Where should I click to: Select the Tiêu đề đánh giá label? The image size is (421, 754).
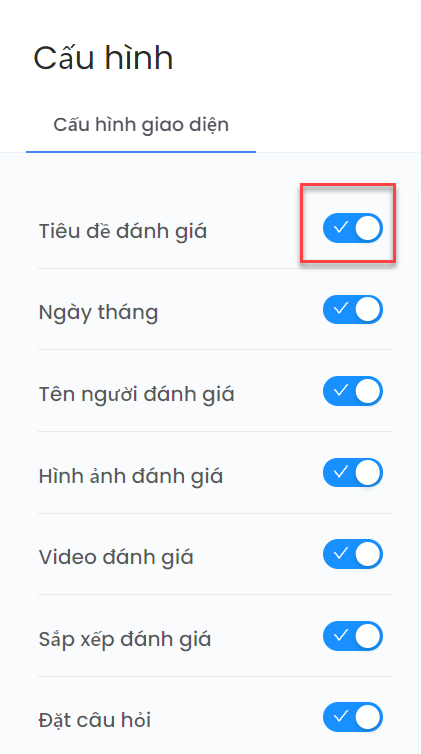click(x=123, y=231)
